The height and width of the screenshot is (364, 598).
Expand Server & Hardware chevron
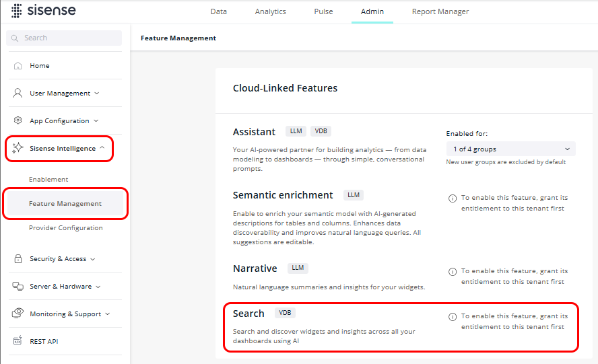tap(98, 287)
